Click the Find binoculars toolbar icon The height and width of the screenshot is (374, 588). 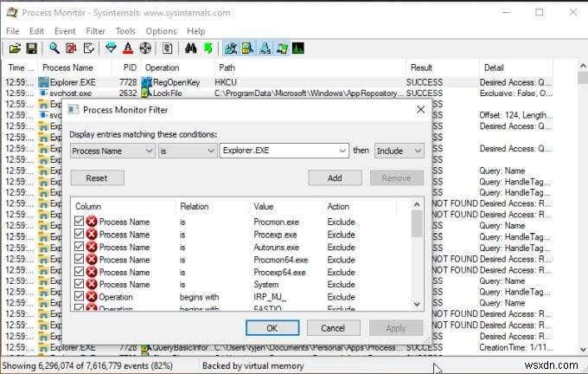pyautogui.click(x=190, y=48)
